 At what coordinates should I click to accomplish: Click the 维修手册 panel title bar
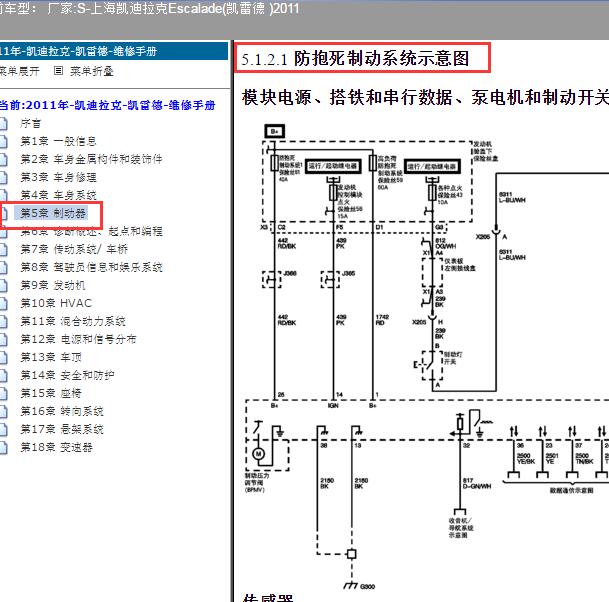pyautogui.click(x=114, y=51)
